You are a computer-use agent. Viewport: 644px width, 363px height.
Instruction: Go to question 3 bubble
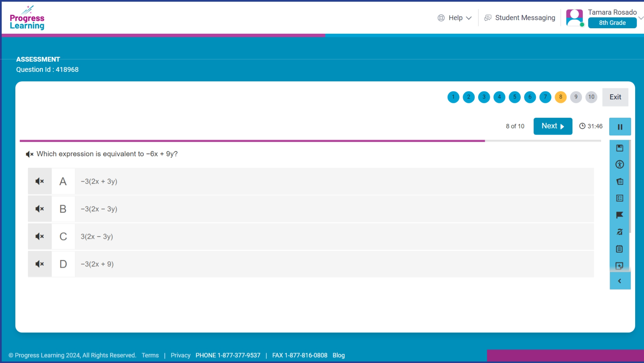(x=484, y=97)
